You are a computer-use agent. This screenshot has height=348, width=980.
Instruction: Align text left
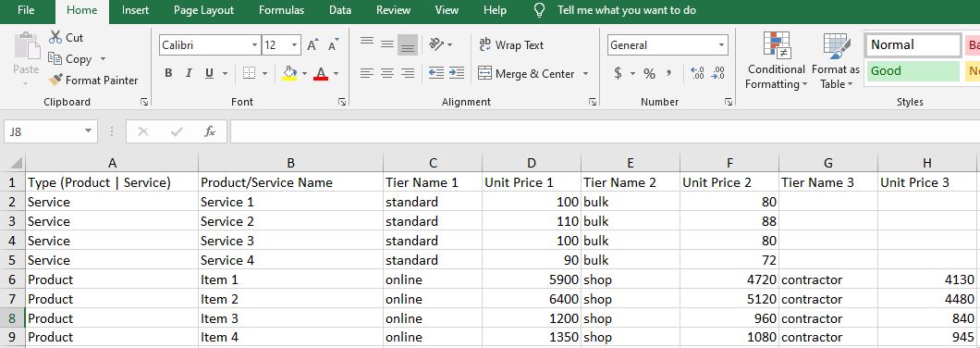(367, 73)
